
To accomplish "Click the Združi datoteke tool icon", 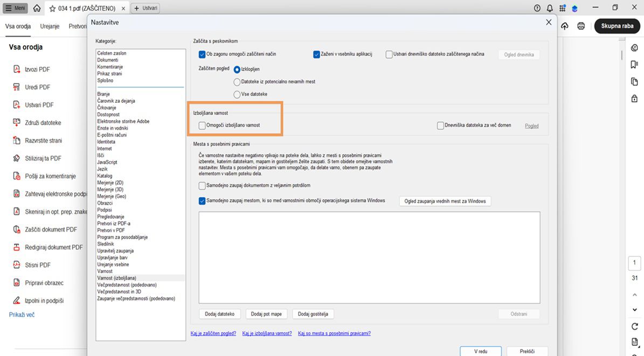I will click(16, 122).
